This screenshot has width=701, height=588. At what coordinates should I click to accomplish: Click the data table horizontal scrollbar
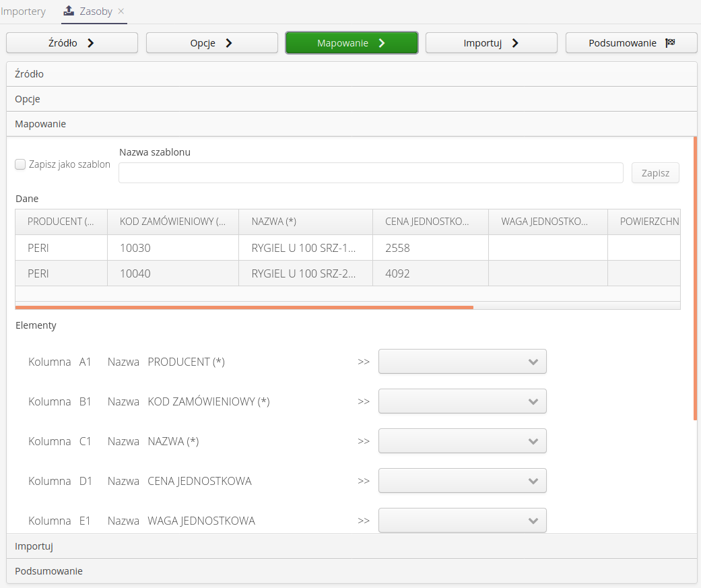[244, 306]
